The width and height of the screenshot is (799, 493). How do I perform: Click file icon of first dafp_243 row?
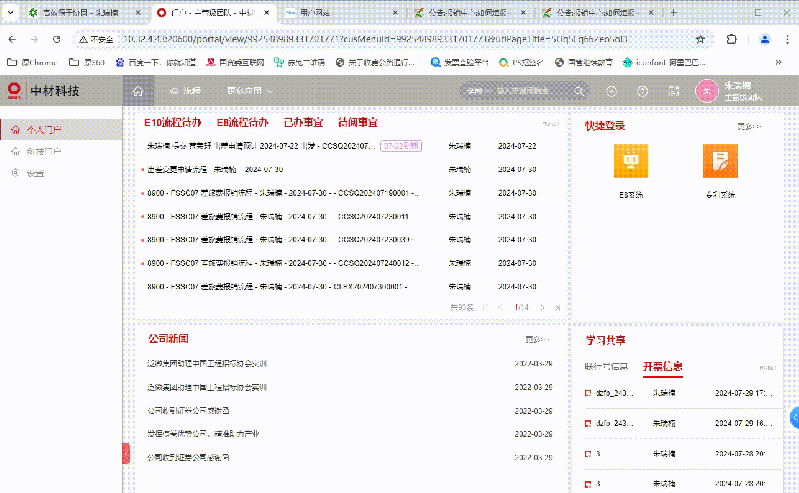[588, 393]
